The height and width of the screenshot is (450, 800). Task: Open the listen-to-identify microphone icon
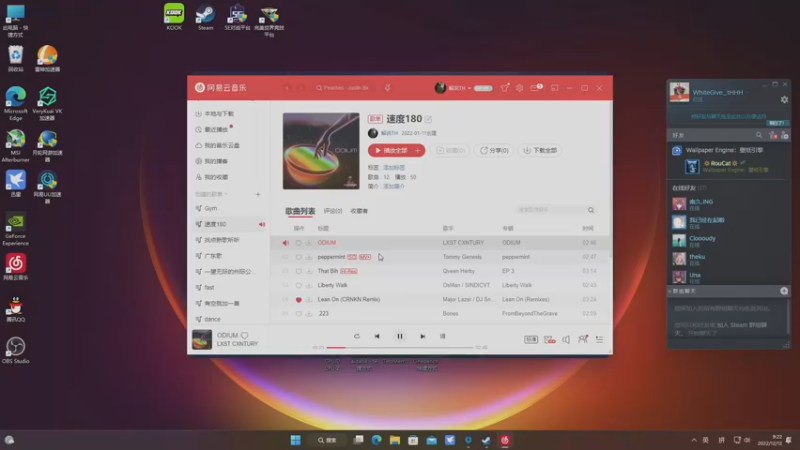[x=388, y=88]
